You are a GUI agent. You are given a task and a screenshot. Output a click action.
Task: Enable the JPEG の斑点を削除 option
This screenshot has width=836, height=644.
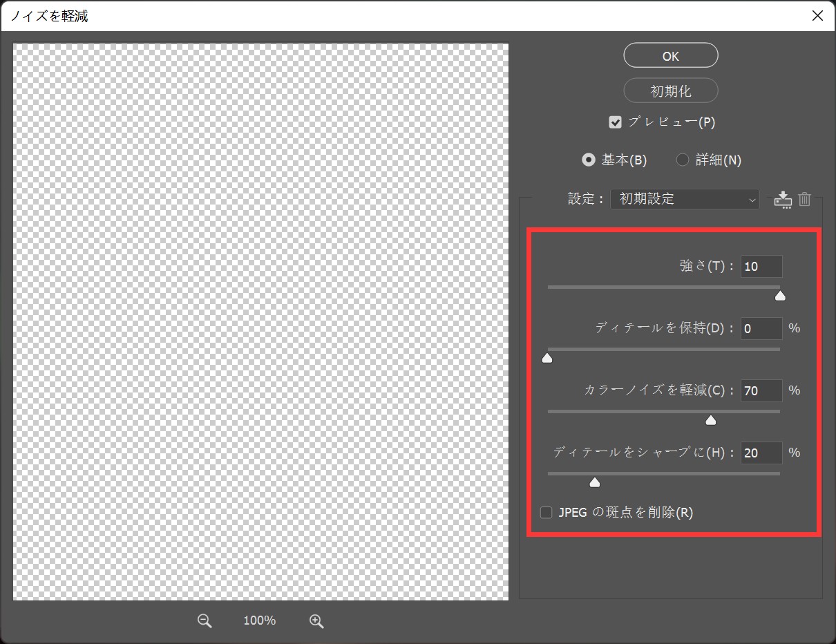(546, 512)
